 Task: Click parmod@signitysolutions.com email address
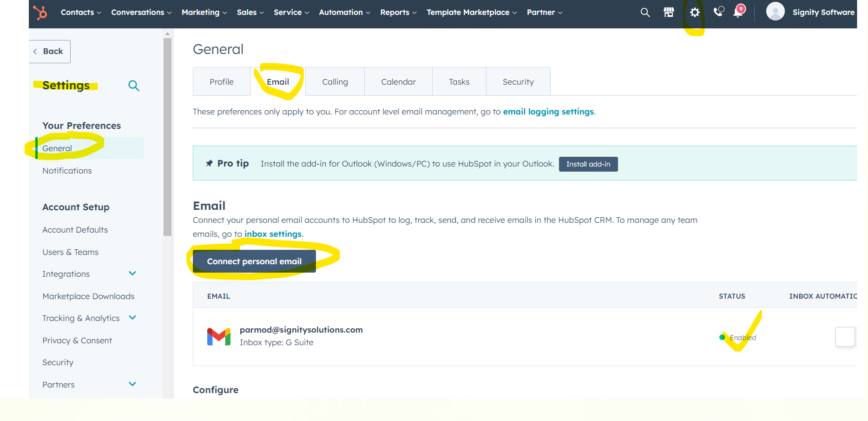tap(301, 330)
